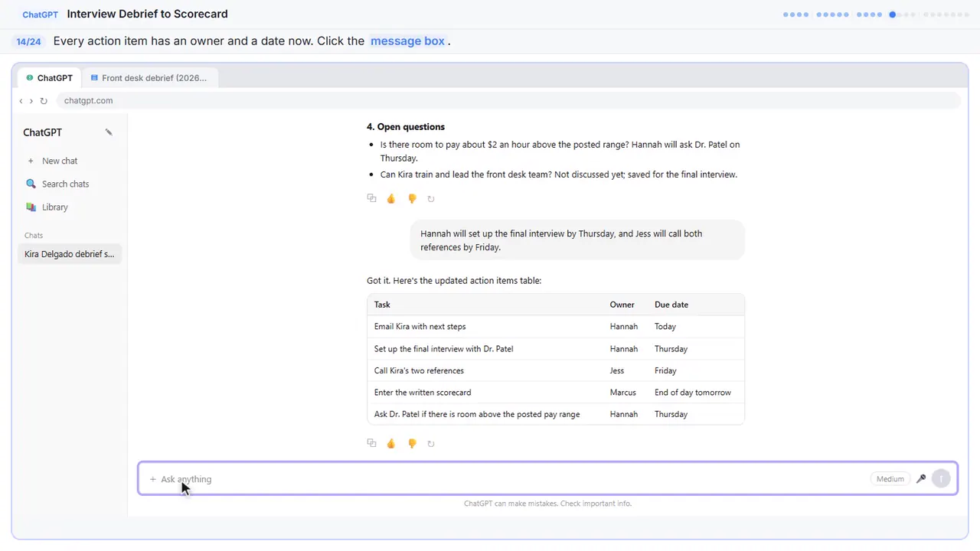Screen dimensions: 980x551
Task: Open Search chats in the sidebar
Action: (x=70, y=184)
